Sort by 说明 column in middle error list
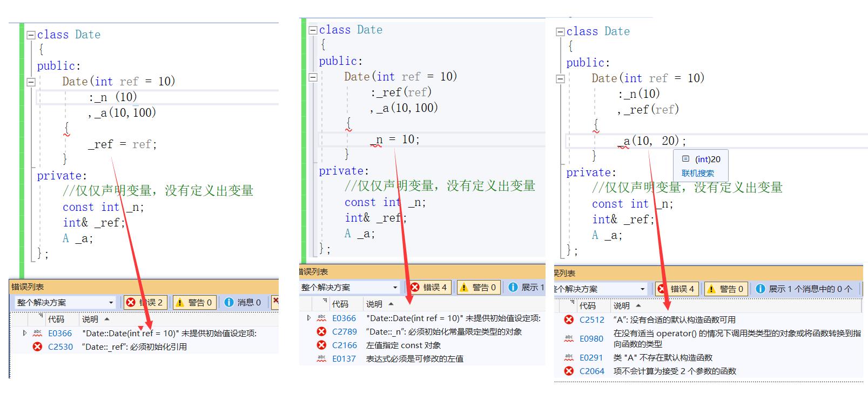Image resolution: width=868 pixels, height=393 pixels. (374, 304)
